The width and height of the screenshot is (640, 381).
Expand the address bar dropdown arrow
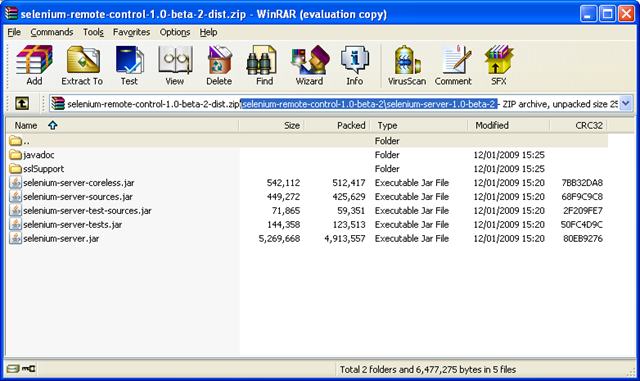click(x=626, y=104)
